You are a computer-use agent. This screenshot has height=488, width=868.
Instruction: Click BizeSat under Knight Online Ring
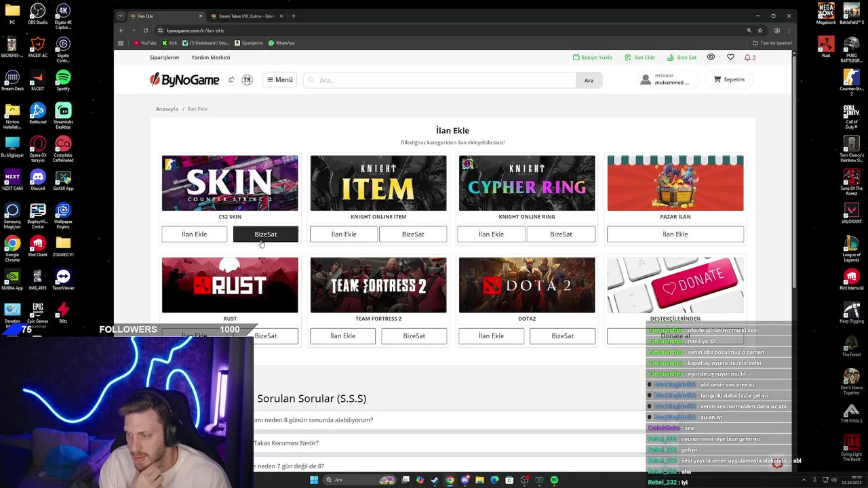coord(561,234)
